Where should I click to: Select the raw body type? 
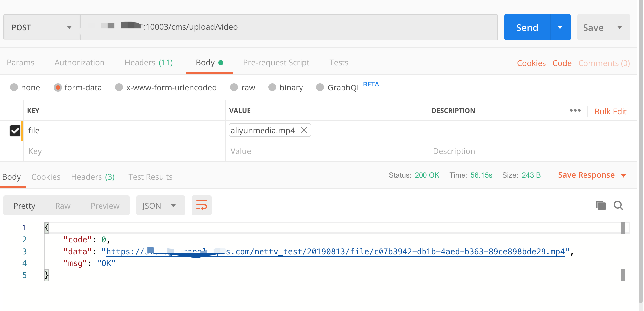pyautogui.click(x=242, y=87)
